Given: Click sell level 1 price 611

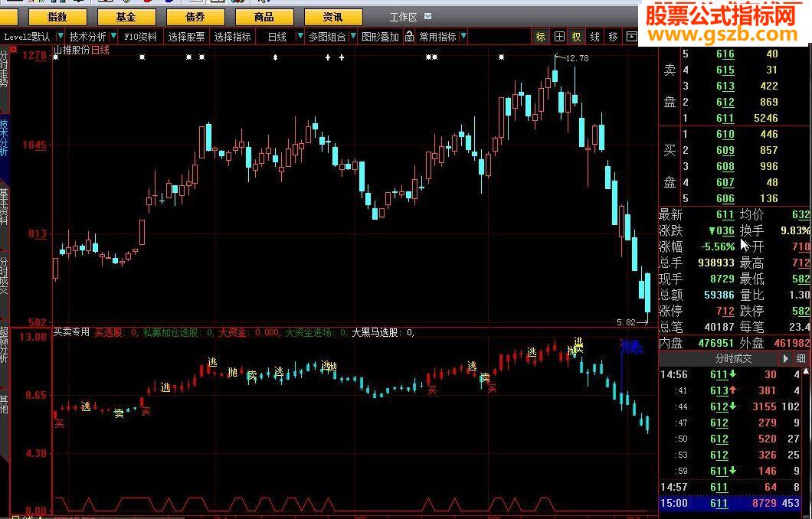Looking at the screenshot, I should [725, 118].
